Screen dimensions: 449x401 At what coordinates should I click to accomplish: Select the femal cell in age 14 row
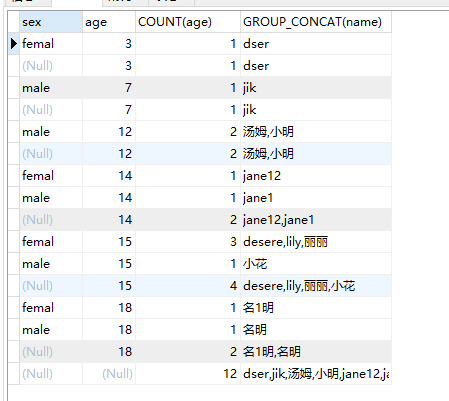point(51,176)
